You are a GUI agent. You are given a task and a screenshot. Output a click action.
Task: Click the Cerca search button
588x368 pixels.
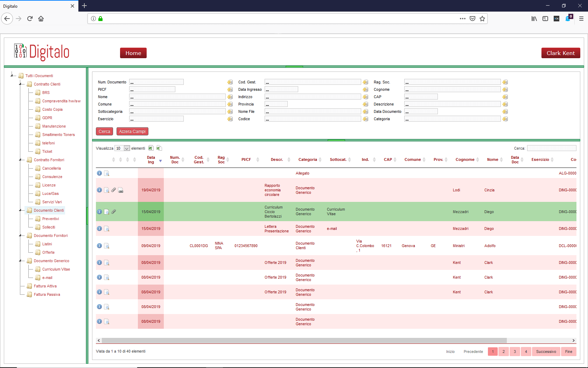(x=104, y=131)
